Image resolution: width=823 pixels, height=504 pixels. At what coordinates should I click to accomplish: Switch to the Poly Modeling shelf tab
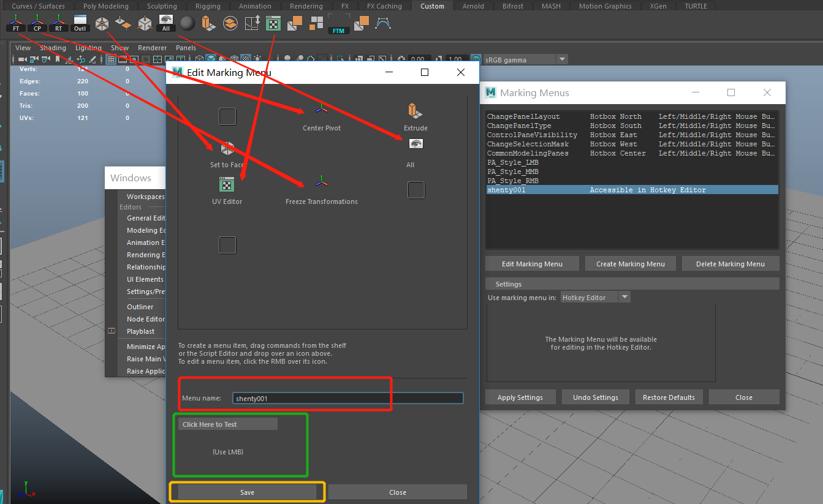[x=106, y=6]
